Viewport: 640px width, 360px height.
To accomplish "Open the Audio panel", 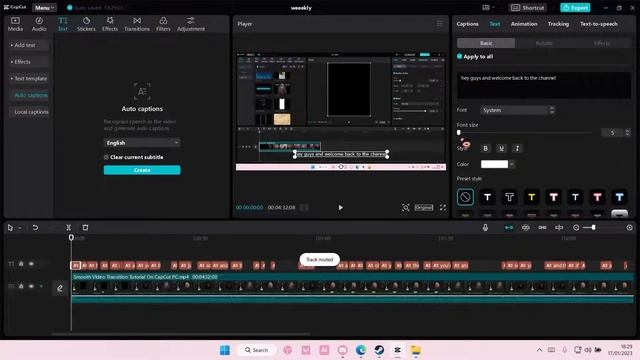I will click(x=39, y=24).
